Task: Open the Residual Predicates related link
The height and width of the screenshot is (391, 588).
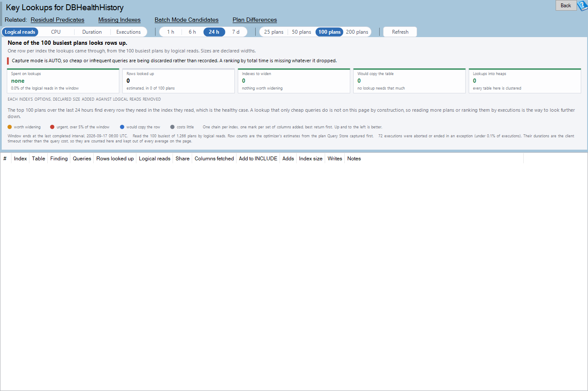Action: coord(58,20)
